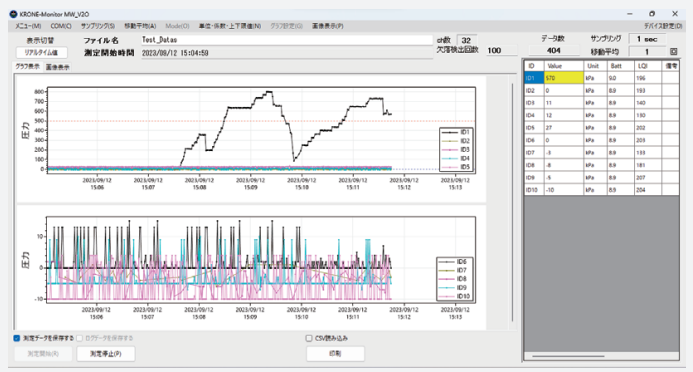Click the value 27 in ID5 row
This screenshot has height=372, width=693.
564,128
